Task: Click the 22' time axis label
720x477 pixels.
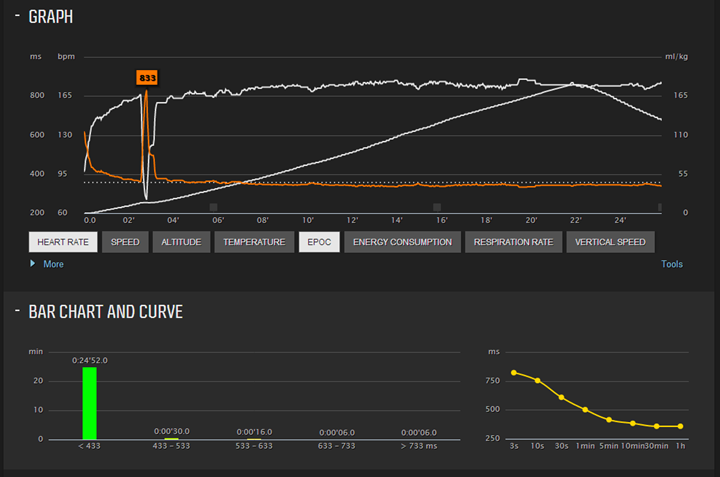Action: (x=576, y=220)
